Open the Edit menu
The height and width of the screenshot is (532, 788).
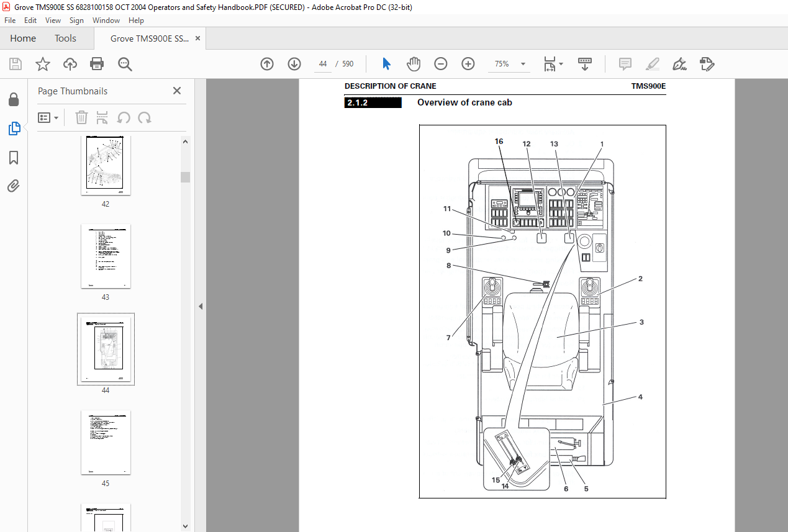pos(30,20)
